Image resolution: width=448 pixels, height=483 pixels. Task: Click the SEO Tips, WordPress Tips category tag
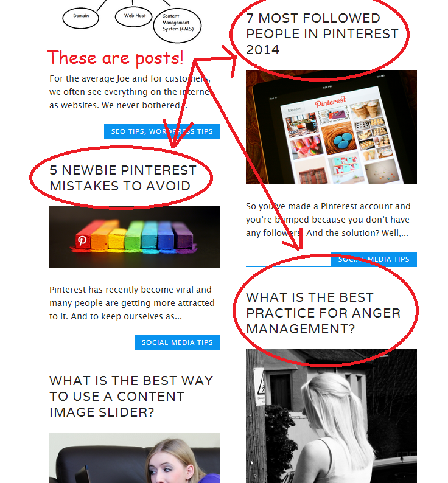162,131
